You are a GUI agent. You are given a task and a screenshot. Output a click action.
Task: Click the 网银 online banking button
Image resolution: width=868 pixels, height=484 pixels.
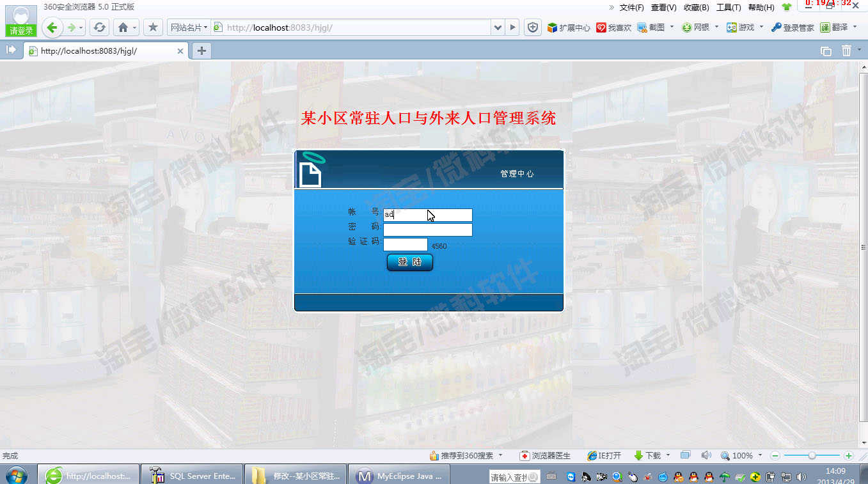696,27
